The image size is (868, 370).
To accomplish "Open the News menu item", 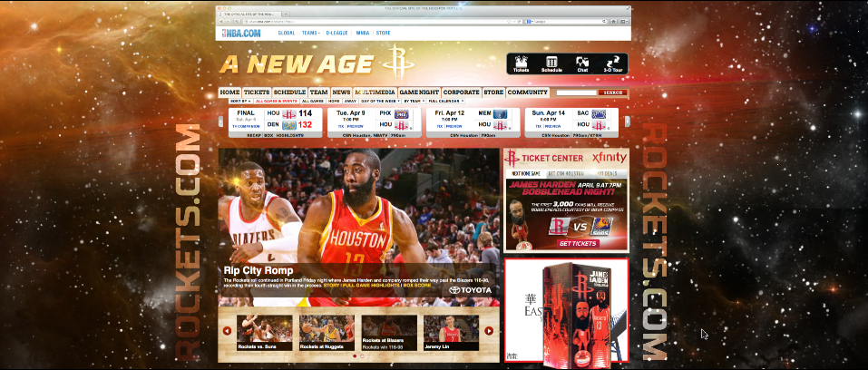I will pos(342,92).
